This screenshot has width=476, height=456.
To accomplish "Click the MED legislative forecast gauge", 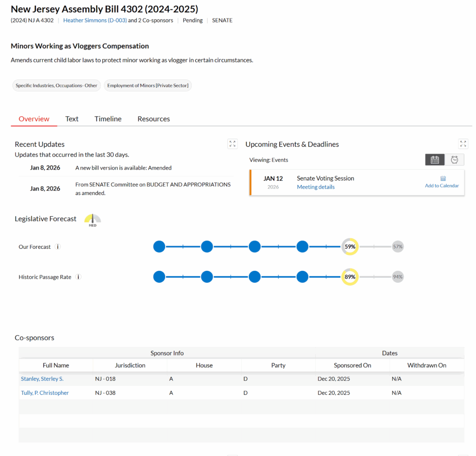I will (x=93, y=220).
